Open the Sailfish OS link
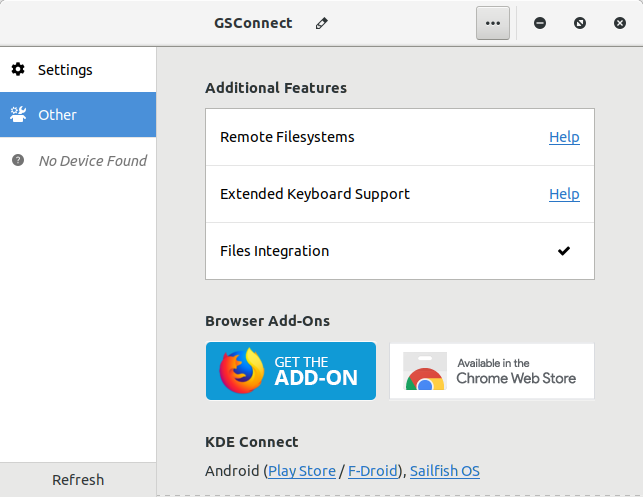Image resolution: width=643 pixels, height=497 pixels. tap(445, 470)
